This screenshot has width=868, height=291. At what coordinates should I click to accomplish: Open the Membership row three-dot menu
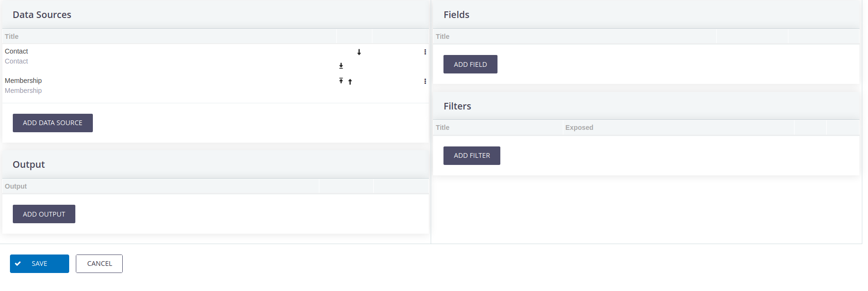pos(425,82)
